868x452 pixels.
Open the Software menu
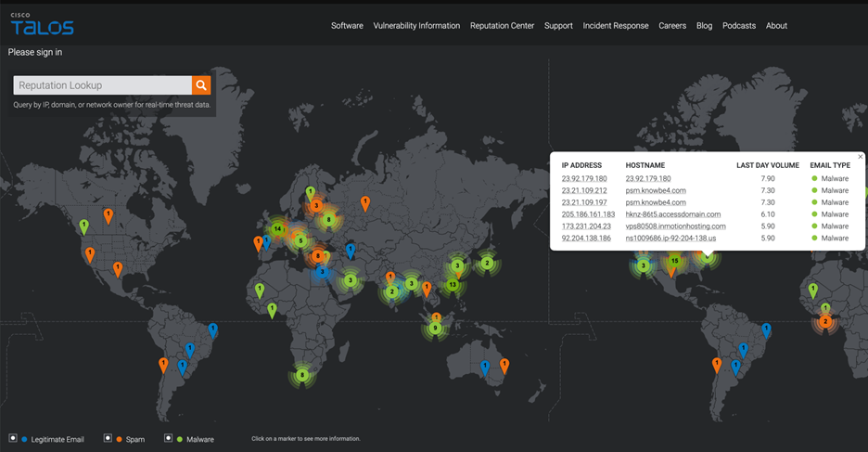[x=347, y=25]
